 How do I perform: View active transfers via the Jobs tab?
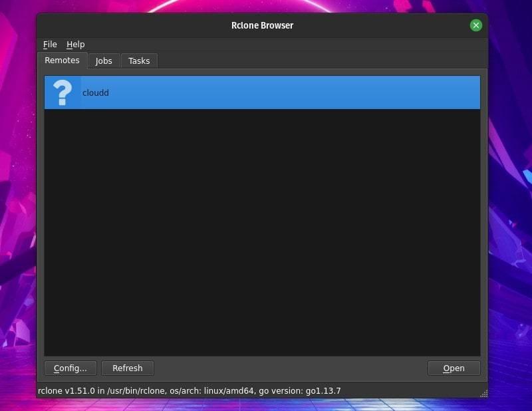coord(104,61)
